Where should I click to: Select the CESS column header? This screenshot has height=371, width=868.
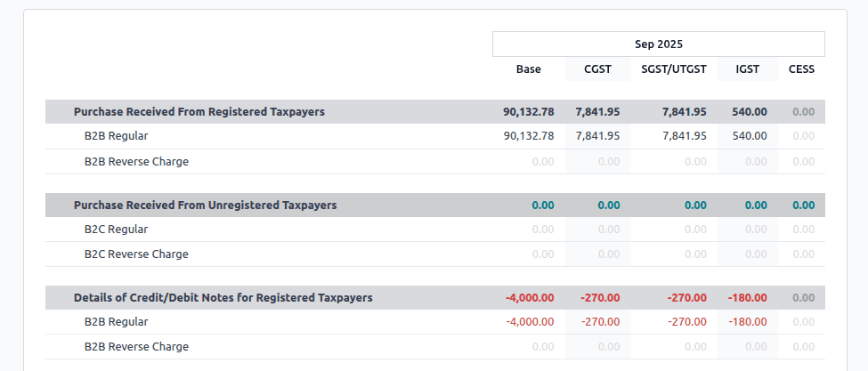coord(801,69)
